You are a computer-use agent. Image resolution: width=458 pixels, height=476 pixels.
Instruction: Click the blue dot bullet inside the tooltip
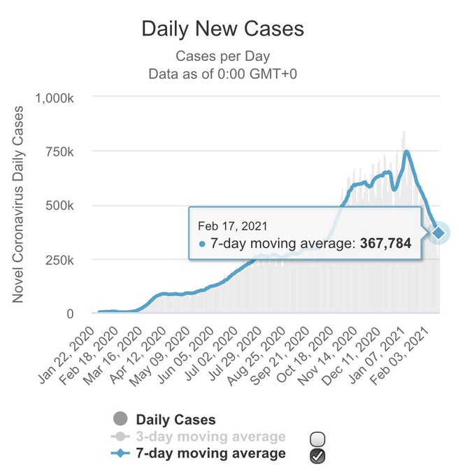(x=202, y=244)
